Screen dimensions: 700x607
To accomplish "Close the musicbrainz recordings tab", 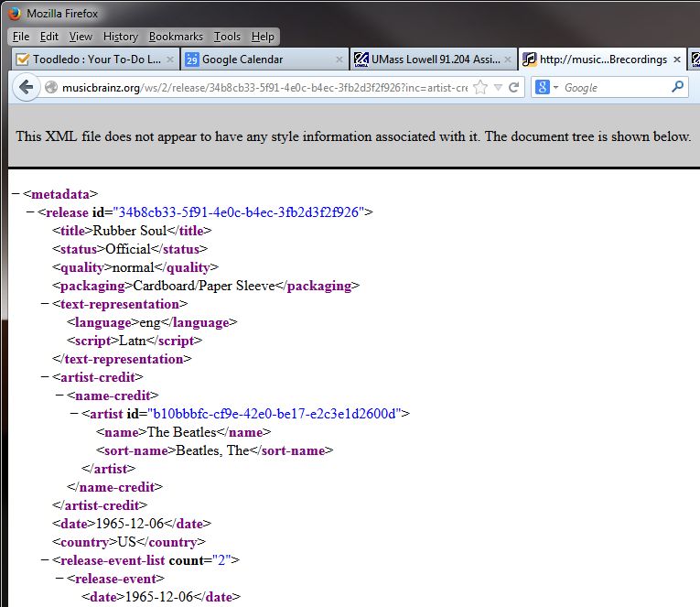I will pos(677,60).
